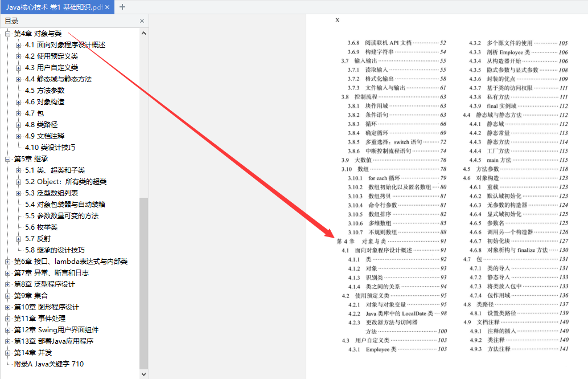This screenshot has width=588, height=379.
Task: Click page entry 4.3.1 Employee 类 103
Action: click(397, 349)
